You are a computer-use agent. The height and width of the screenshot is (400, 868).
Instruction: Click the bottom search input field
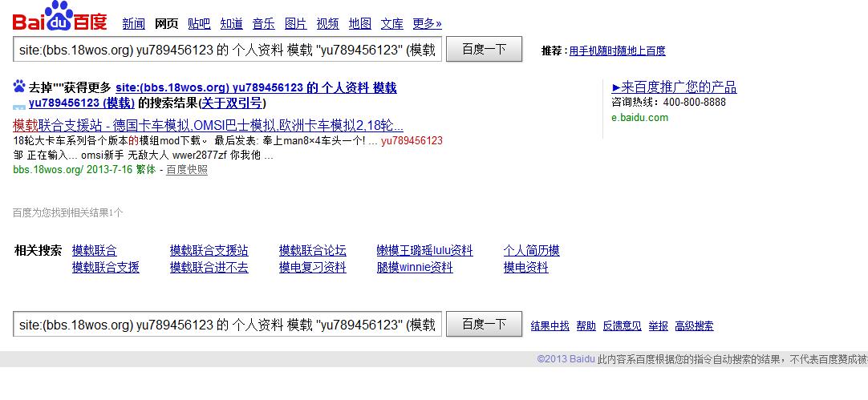(x=228, y=324)
